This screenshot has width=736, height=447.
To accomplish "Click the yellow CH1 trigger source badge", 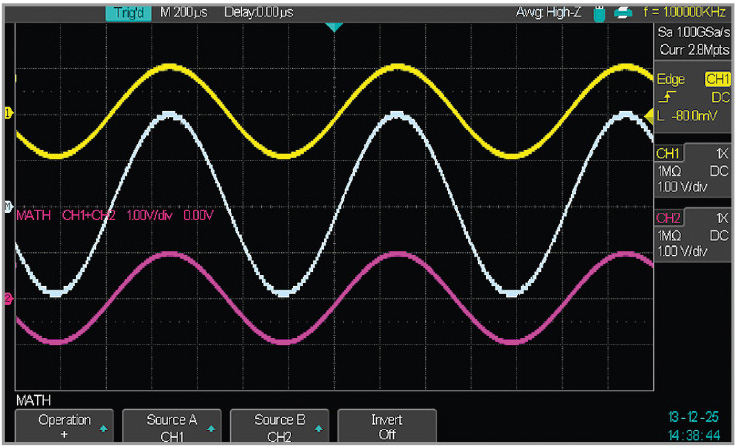I will pos(718,79).
